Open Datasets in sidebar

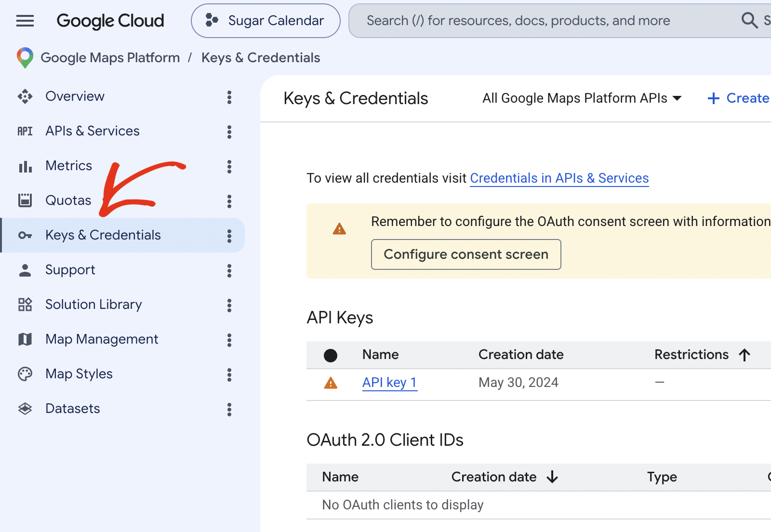73,409
